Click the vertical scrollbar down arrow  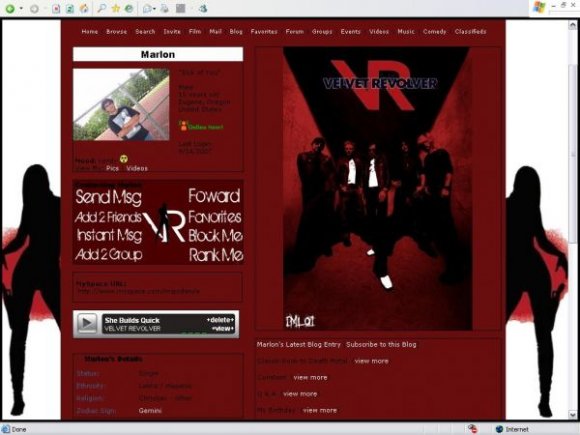573,414
